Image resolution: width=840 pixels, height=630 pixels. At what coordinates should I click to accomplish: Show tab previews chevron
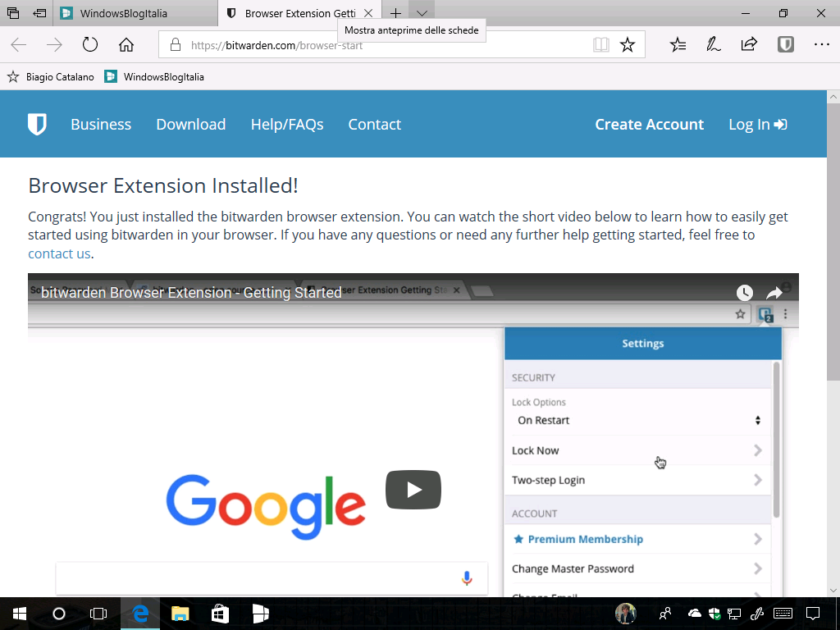pos(422,13)
